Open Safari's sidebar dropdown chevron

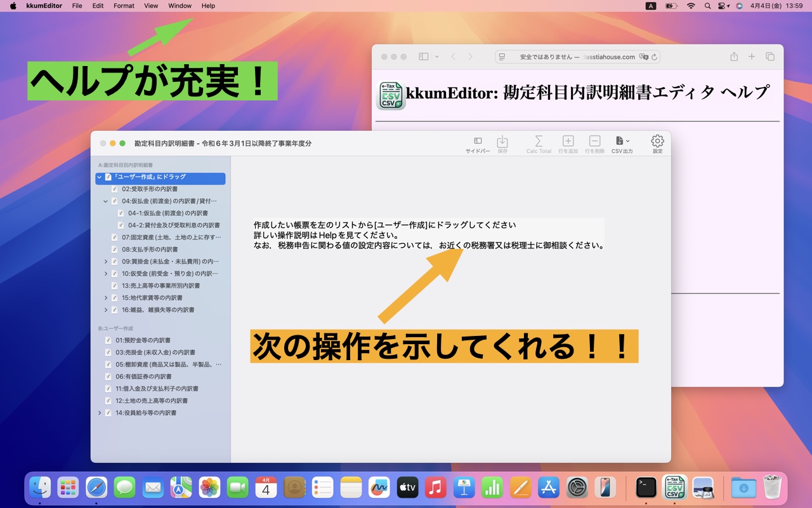(x=437, y=57)
